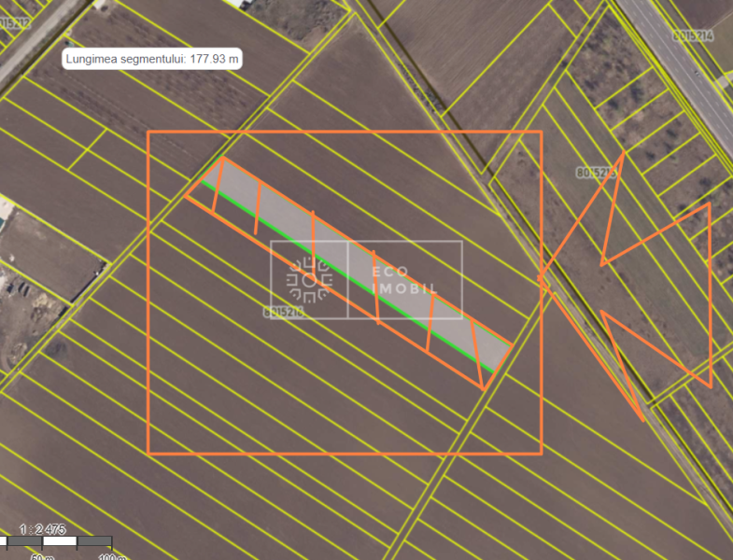Select the cadastral label in the top-left corner
Screen dimensions: 733x560
(x=11, y=22)
